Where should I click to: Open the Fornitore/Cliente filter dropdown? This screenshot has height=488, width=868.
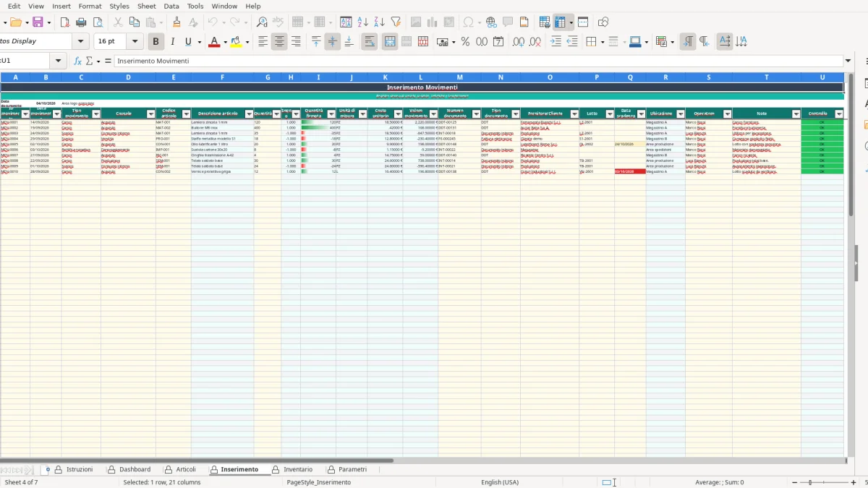pyautogui.click(x=574, y=114)
